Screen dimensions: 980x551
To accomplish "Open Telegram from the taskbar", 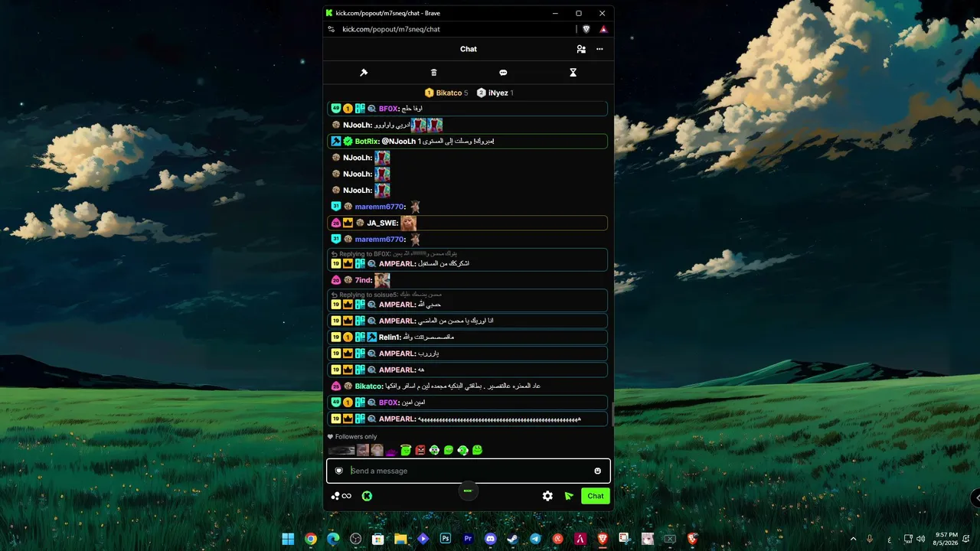I will point(536,539).
